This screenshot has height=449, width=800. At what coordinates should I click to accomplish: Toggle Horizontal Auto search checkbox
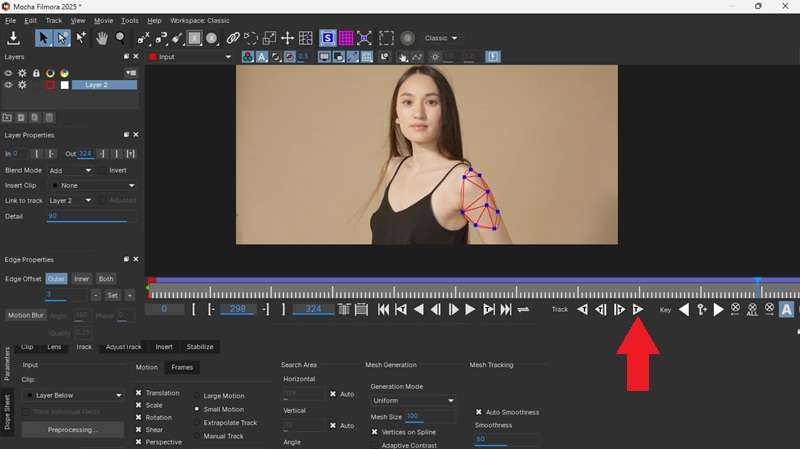tap(333, 394)
